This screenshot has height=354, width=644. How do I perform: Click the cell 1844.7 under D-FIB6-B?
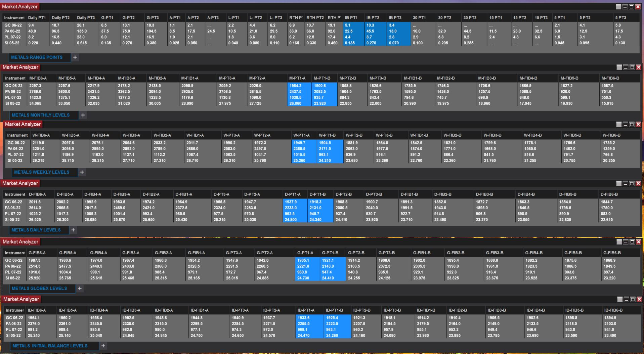coord(619,202)
